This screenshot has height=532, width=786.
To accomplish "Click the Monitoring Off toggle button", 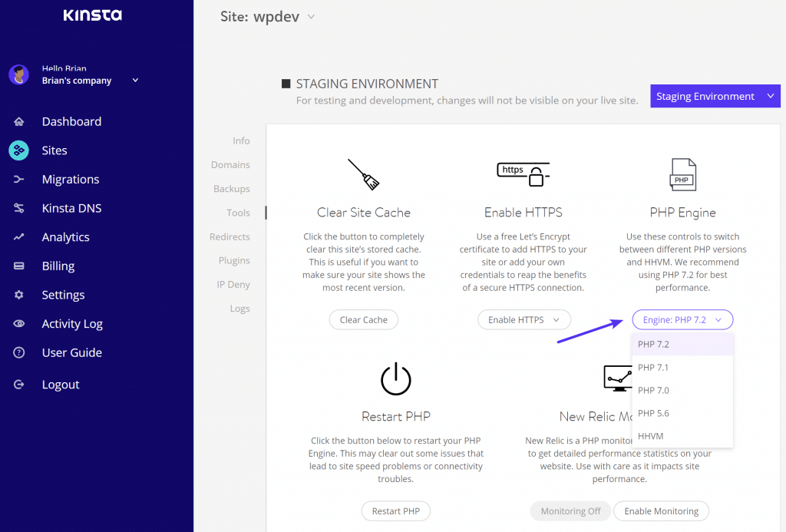I will (x=570, y=511).
